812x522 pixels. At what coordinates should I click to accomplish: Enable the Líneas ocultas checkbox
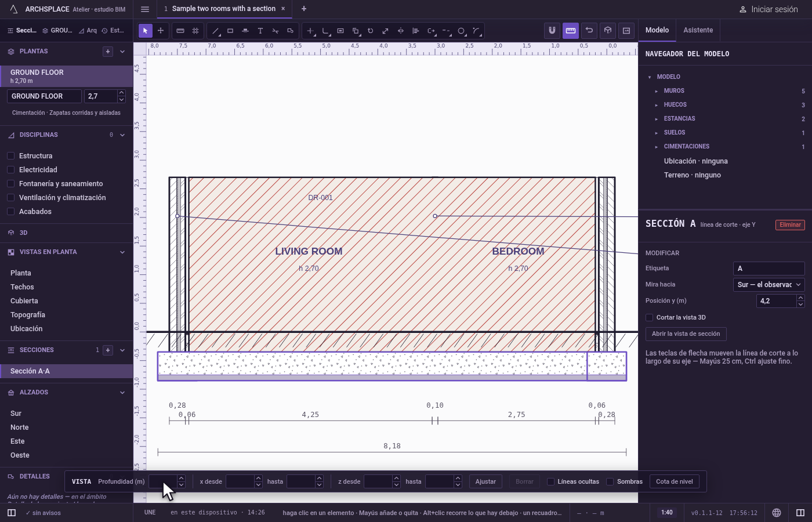[551, 481]
